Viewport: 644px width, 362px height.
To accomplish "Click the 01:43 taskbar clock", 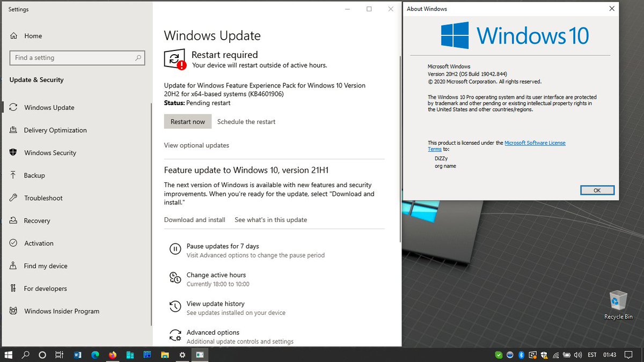I will tap(610, 355).
